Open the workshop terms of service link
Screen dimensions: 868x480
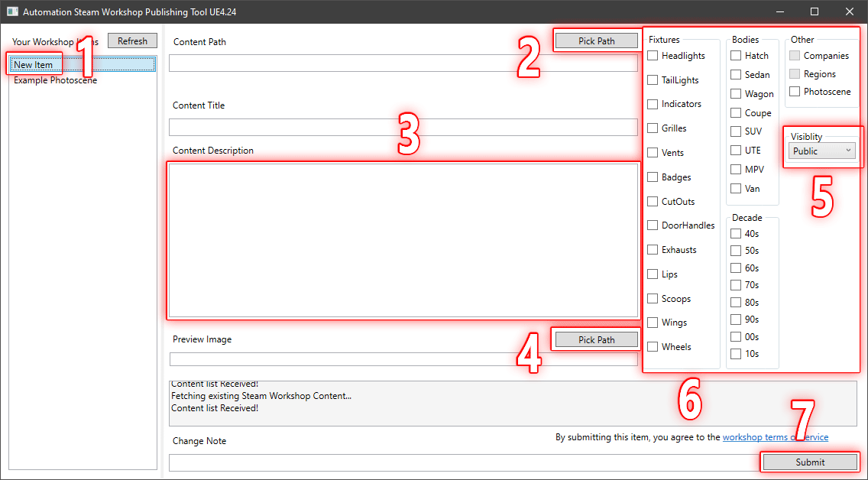[775, 437]
